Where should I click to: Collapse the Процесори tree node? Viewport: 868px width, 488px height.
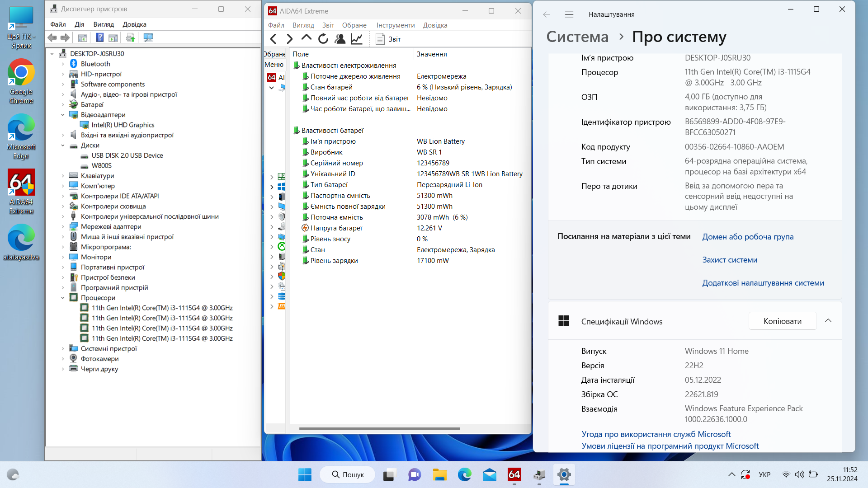point(63,298)
